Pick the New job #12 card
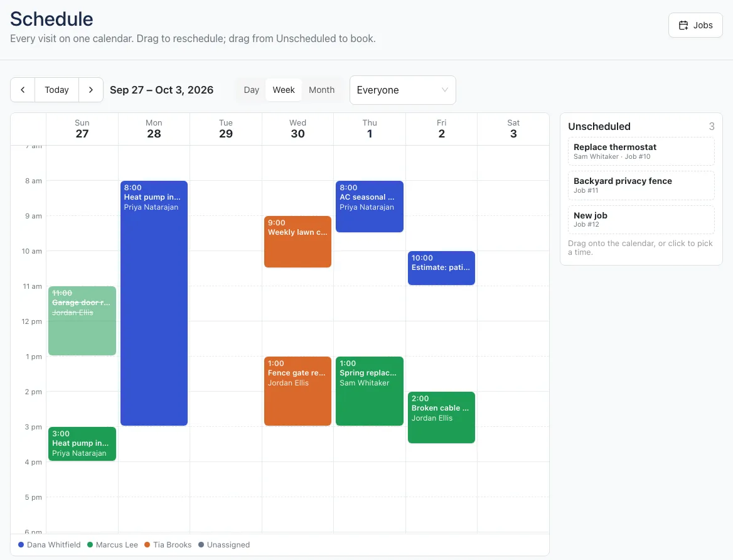Viewport: 733px width, 560px height. tap(641, 219)
